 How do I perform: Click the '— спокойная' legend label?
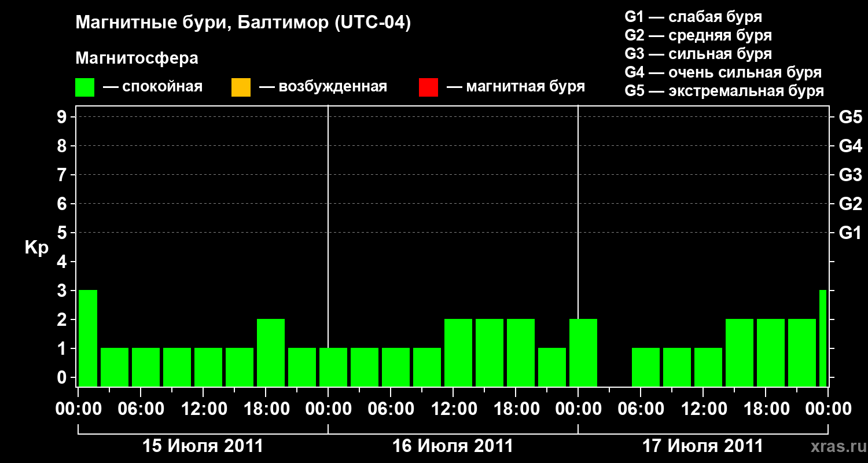(x=153, y=87)
